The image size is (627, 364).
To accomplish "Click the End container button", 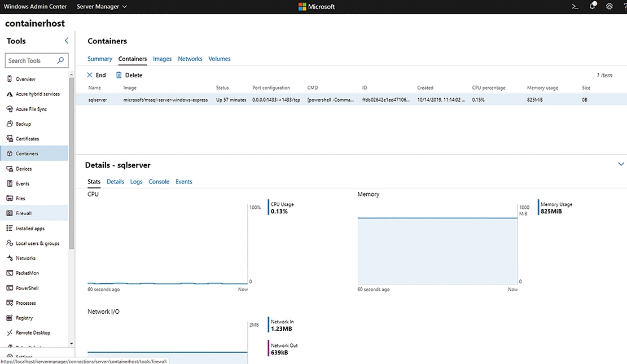I will pyautogui.click(x=97, y=75).
